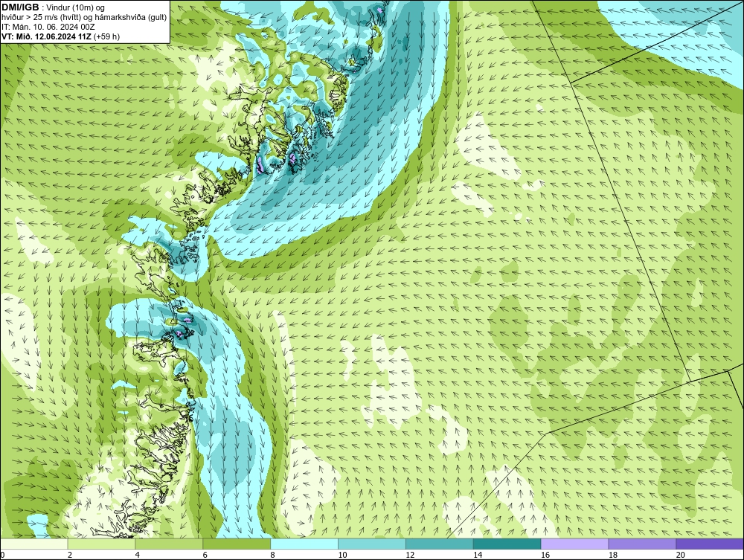Click the 2–4 m/s light green swatch
The height and width of the screenshot is (560, 744).
pyautogui.click(x=101, y=544)
